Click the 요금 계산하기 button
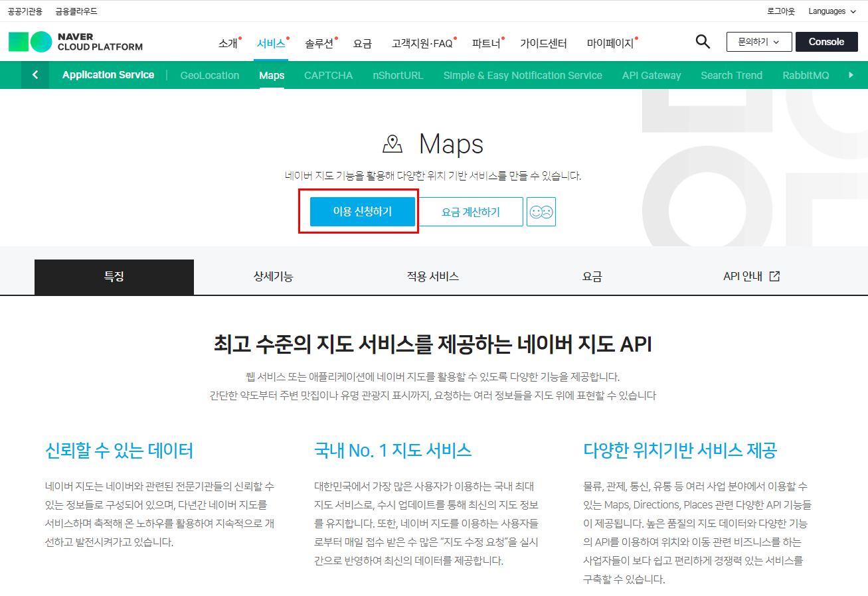This screenshot has width=868, height=596. (471, 212)
